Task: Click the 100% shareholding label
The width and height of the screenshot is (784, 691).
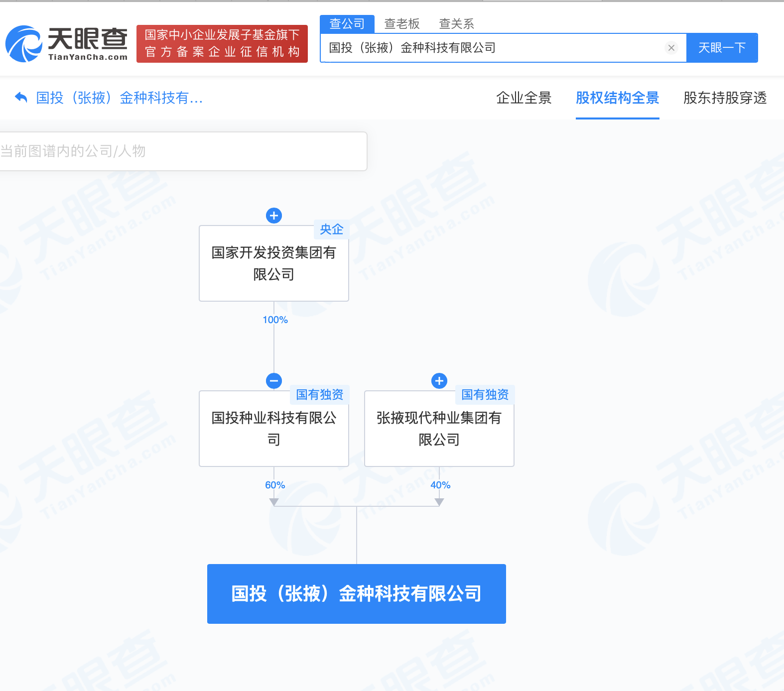Action: (275, 320)
